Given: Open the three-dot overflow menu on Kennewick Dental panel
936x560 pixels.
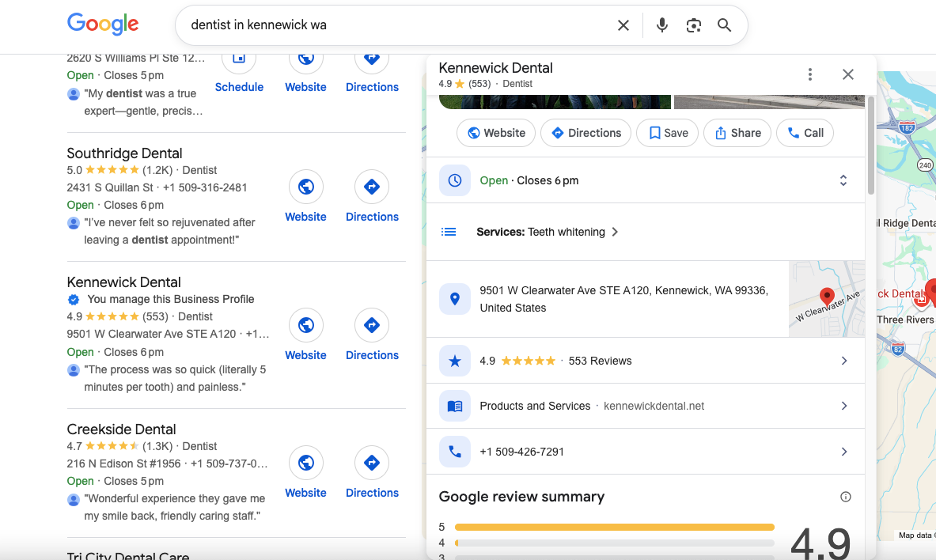Looking at the screenshot, I should pos(809,74).
